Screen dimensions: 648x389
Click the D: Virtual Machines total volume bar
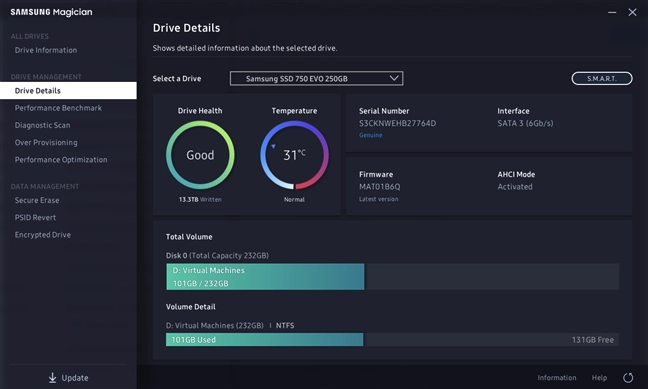tap(265, 277)
